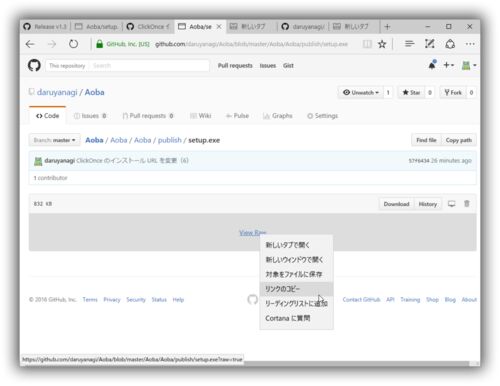Screen dimensions: 500x386
Task: Open the repository Settings tab
Action: tap(322, 116)
